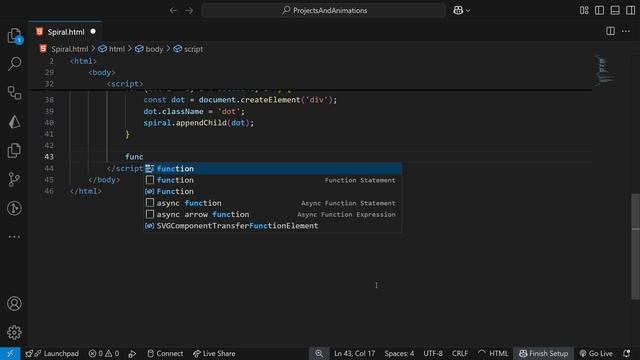
Task: Click the editor vertical scrollbar
Action: click(636, 247)
